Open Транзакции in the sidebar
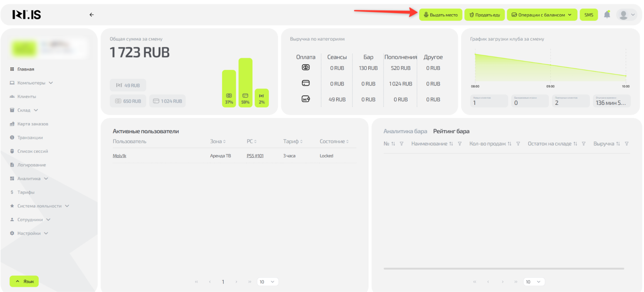The image size is (644, 292). tap(30, 138)
